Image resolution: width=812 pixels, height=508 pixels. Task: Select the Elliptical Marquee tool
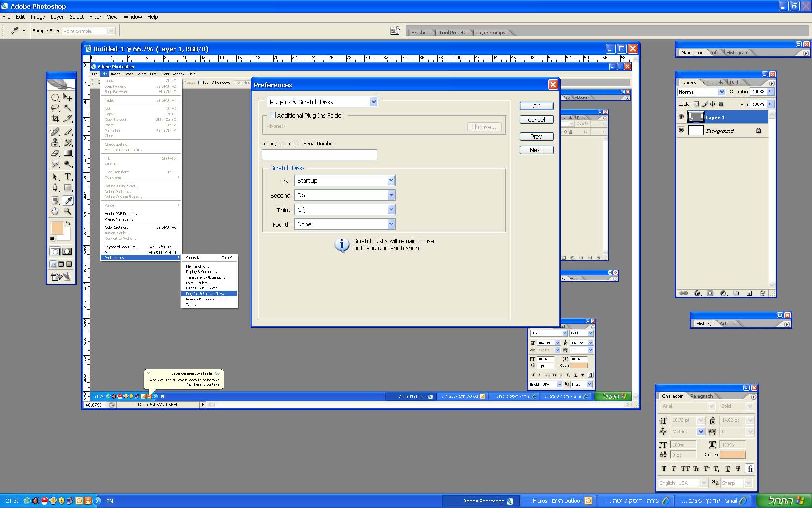pos(55,97)
